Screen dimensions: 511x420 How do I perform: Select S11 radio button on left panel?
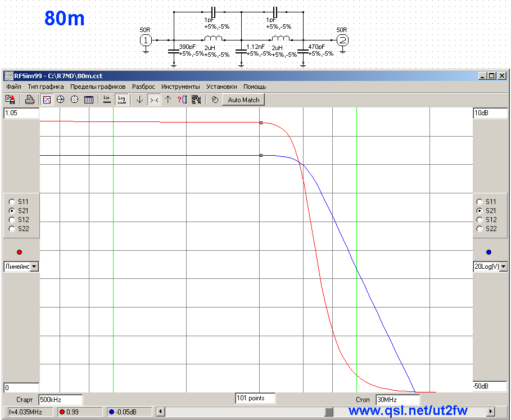coord(12,202)
